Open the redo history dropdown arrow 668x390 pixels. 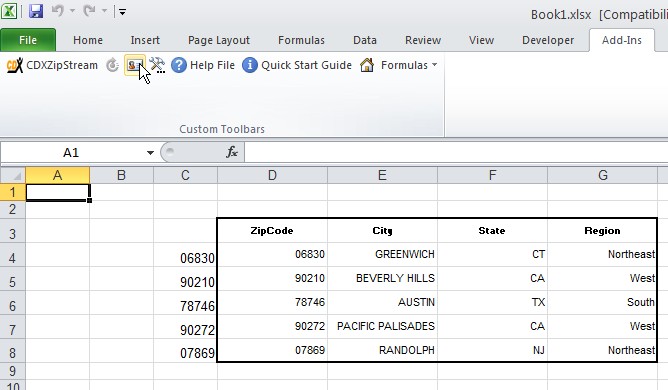[104, 11]
